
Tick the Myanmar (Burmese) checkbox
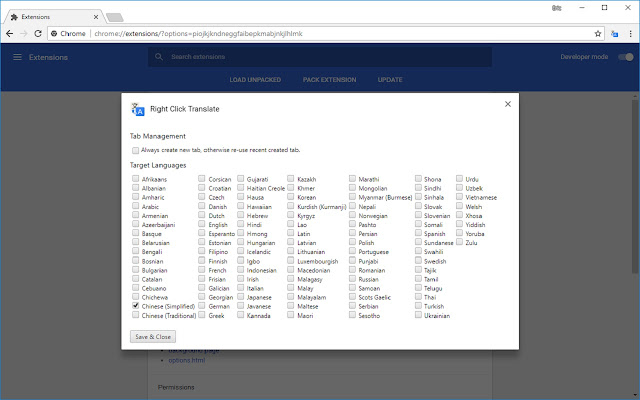click(x=352, y=196)
